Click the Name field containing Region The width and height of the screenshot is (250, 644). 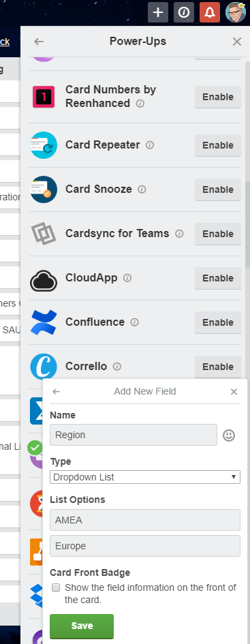coord(134,435)
